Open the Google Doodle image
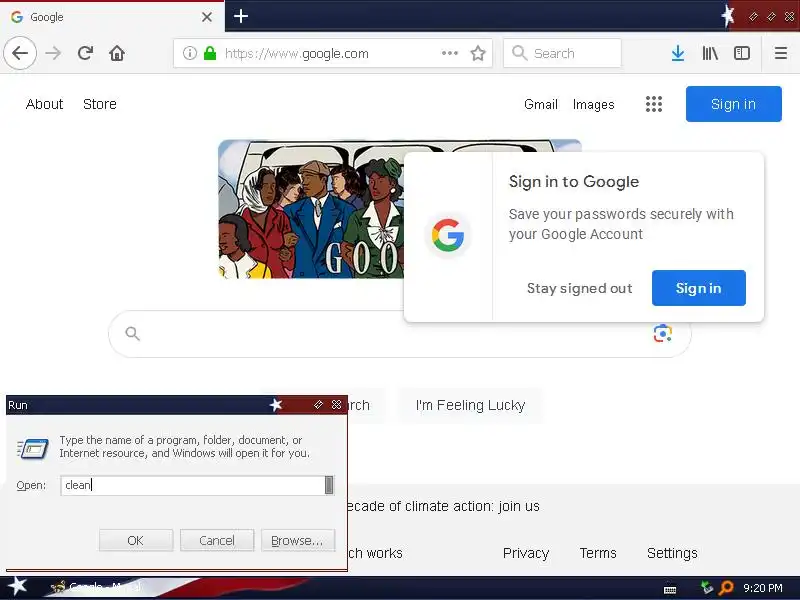Image resolution: width=800 pixels, height=600 pixels. click(311, 209)
